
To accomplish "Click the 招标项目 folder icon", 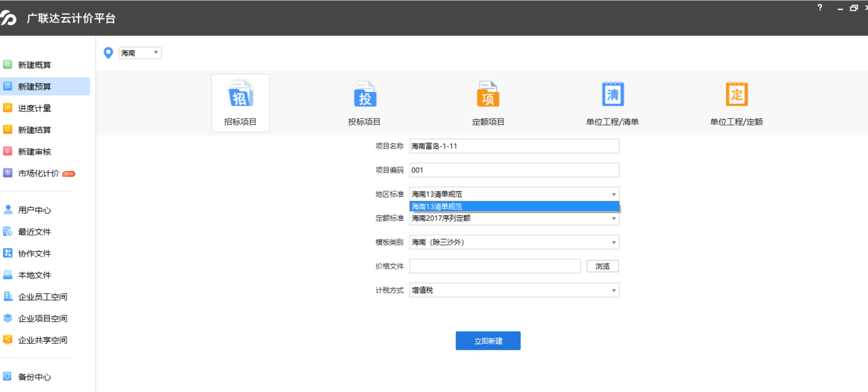I will point(241,94).
